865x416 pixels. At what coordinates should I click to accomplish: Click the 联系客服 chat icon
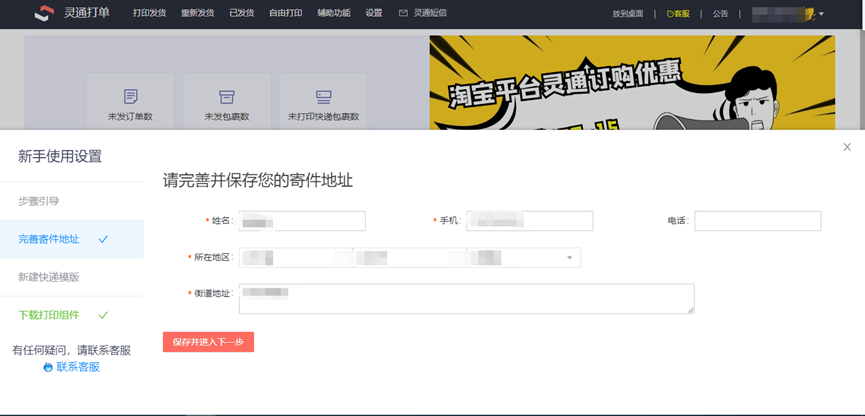tap(48, 368)
